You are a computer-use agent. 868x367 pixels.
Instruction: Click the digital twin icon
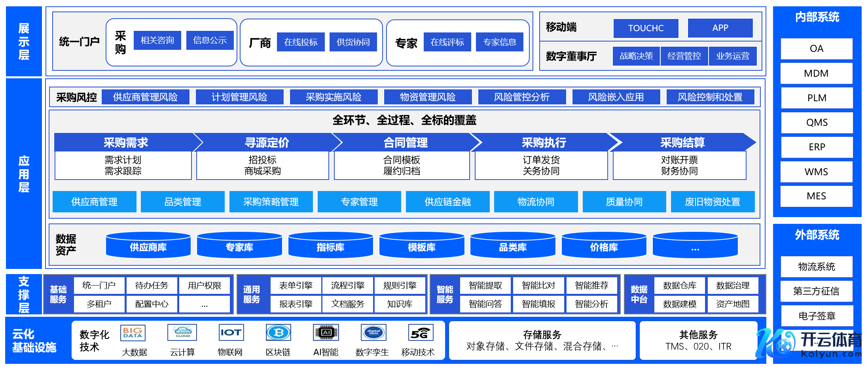point(373,333)
